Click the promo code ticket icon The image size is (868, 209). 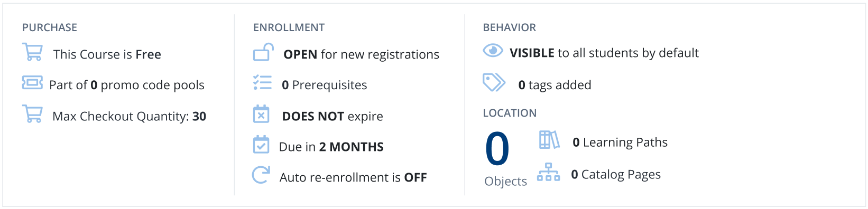tap(32, 82)
